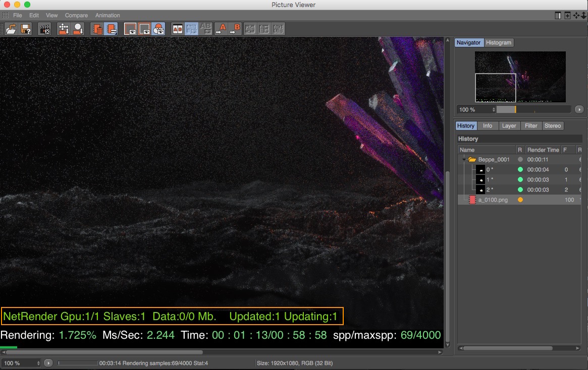The height and width of the screenshot is (370, 588).
Task: Open the Edit menu
Action: [34, 15]
